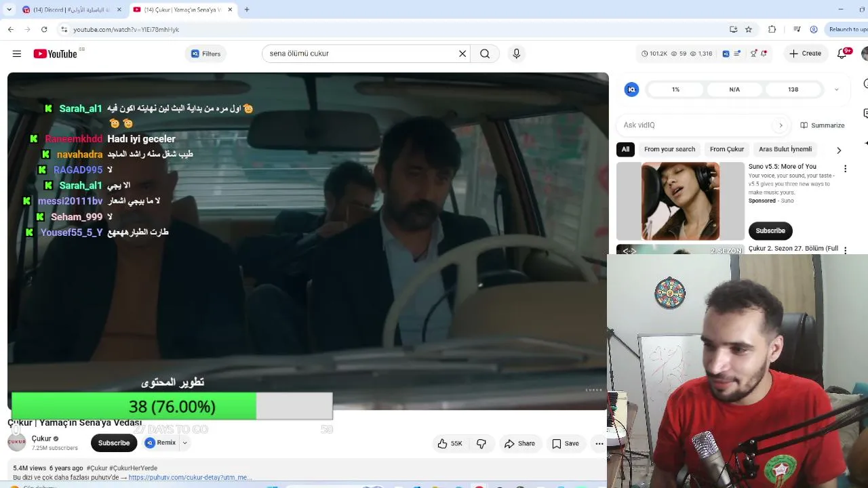Click the #Çukur hashtag
This screenshot has height=488, width=868.
click(x=97, y=468)
